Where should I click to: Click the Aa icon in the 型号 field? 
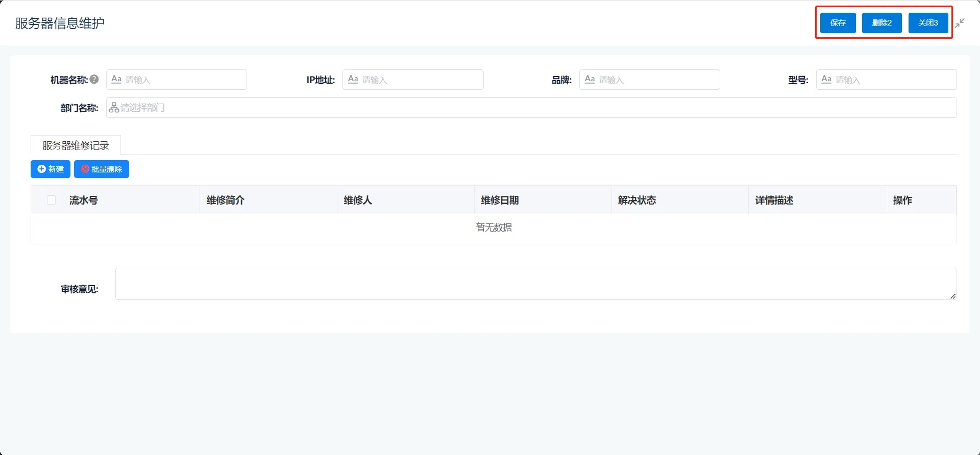[x=826, y=80]
